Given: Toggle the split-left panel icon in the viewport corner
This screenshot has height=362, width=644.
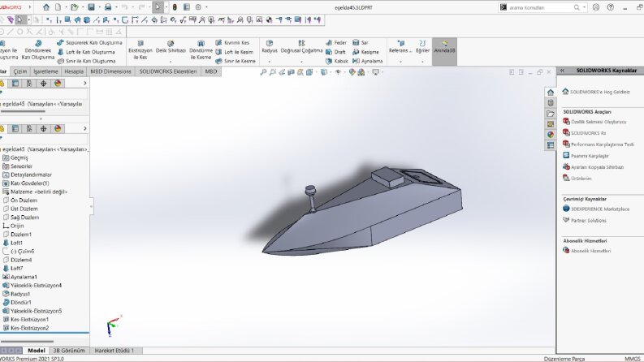Looking at the screenshot, I should (512, 71).
